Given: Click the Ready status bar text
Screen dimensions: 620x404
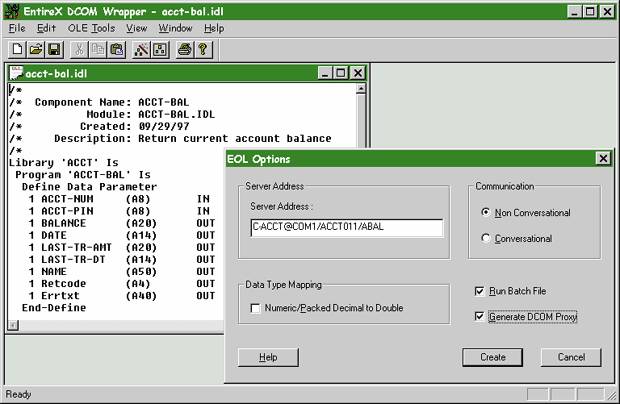Looking at the screenshot, I should [x=18, y=394].
